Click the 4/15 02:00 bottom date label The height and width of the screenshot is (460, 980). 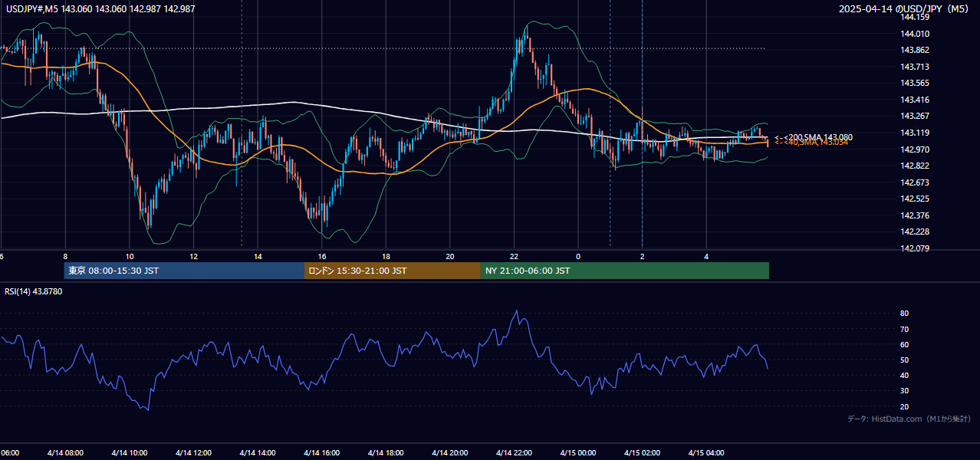642,453
